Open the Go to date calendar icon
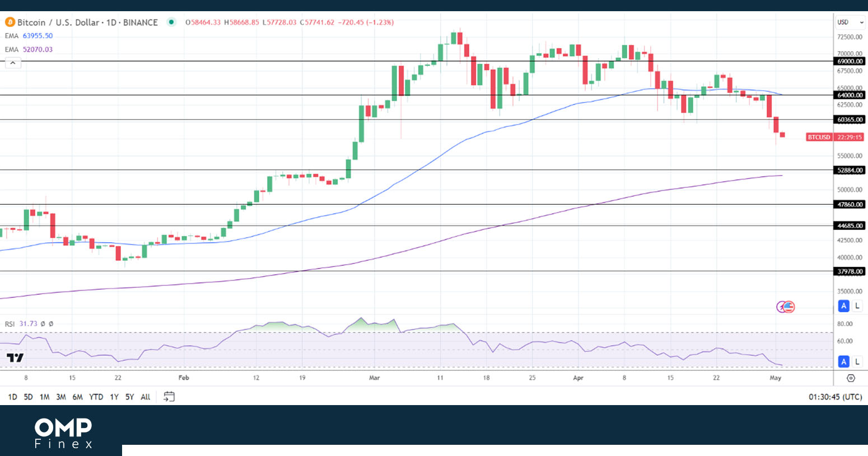The width and height of the screenshot is (868, 456). pos(169,397)
